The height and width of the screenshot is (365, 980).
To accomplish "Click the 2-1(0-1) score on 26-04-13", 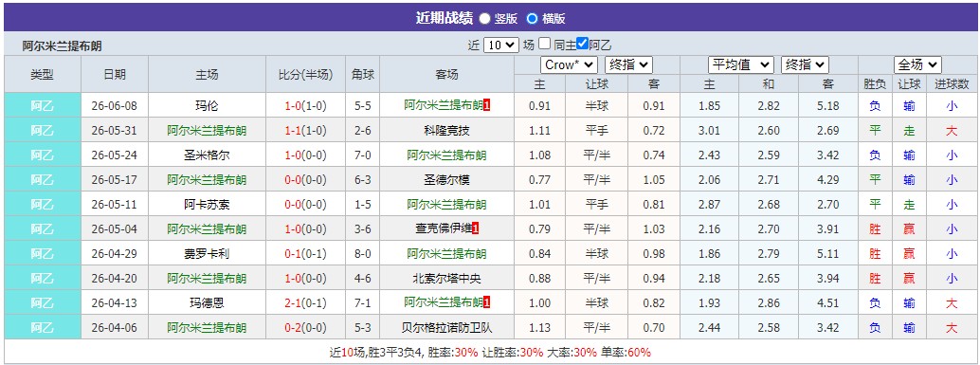I will pos(305,303).
